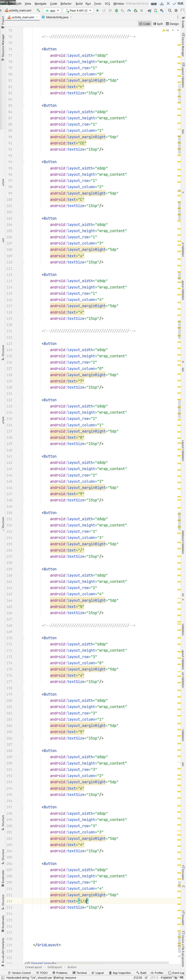
Task: Collapse the Button block at line 76
Action: click(23, 49)
